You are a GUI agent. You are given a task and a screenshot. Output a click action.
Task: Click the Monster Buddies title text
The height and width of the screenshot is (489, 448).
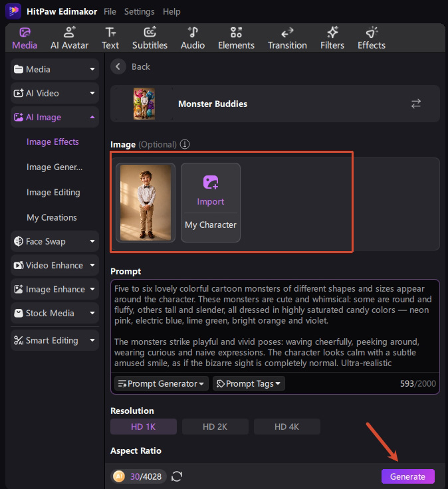(x=213, y=104)
